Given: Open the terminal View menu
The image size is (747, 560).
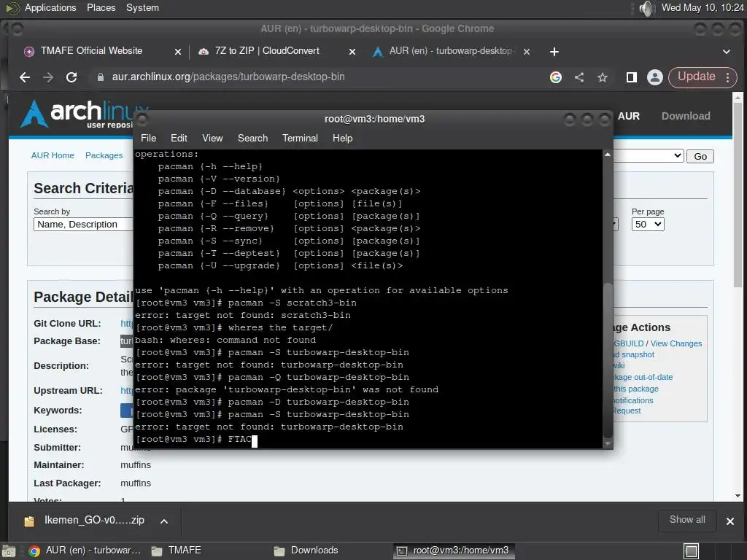Looking at the screenshot, I should 212,138.
